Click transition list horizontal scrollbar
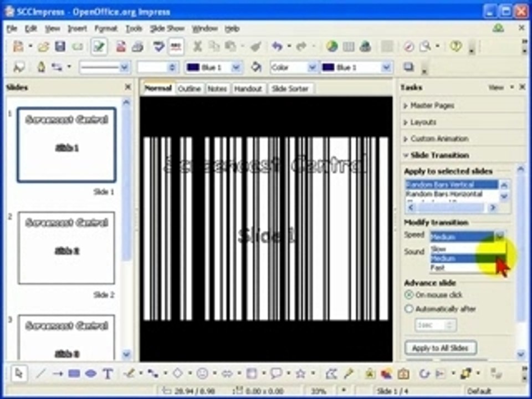Screen dimensions: 532x399 [452, 207]
